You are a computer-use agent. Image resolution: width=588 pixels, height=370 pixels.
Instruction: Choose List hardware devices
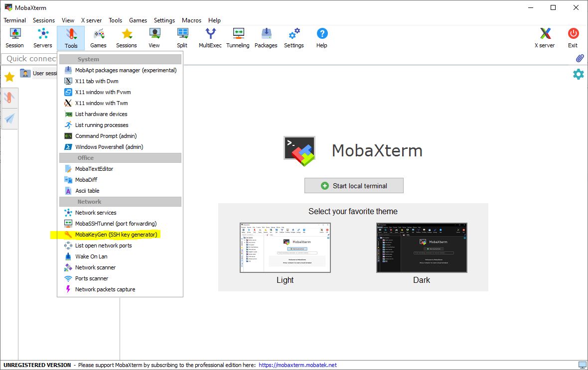tap(120, 114)
